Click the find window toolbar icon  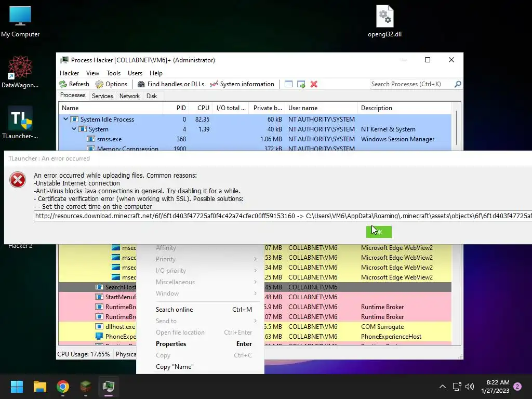(288, 84)
